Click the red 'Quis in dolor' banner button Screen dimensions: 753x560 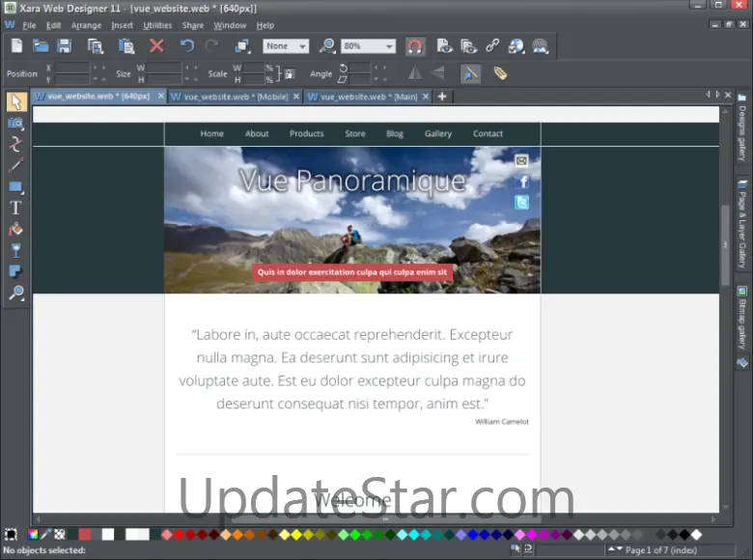(x=352, y=272)
